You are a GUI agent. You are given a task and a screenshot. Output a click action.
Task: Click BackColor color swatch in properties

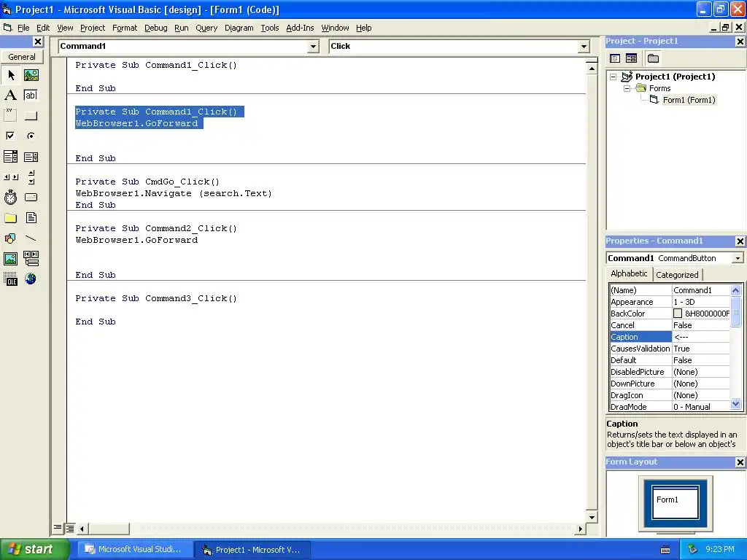click(678, 314)
